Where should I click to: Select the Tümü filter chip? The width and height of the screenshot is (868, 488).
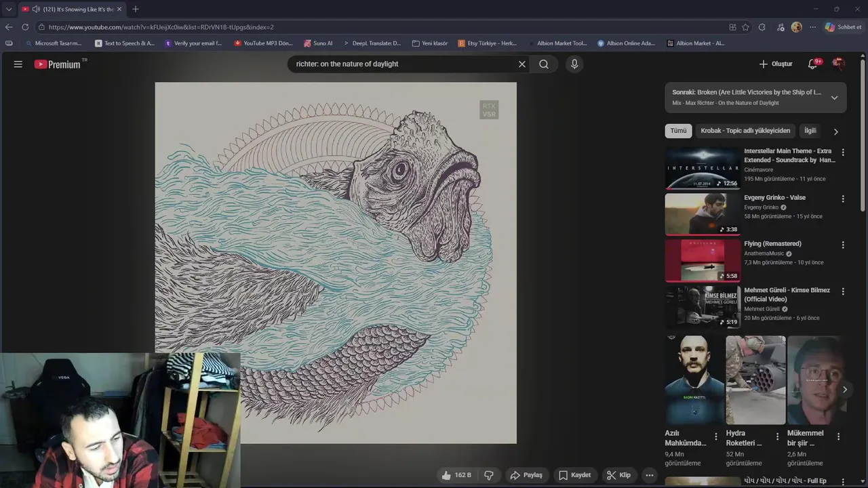point(678,131)
